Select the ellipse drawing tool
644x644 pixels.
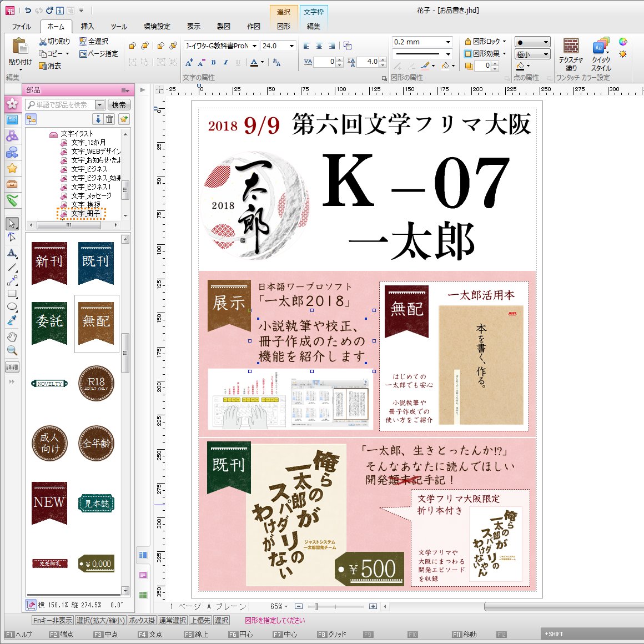[12, 306]
